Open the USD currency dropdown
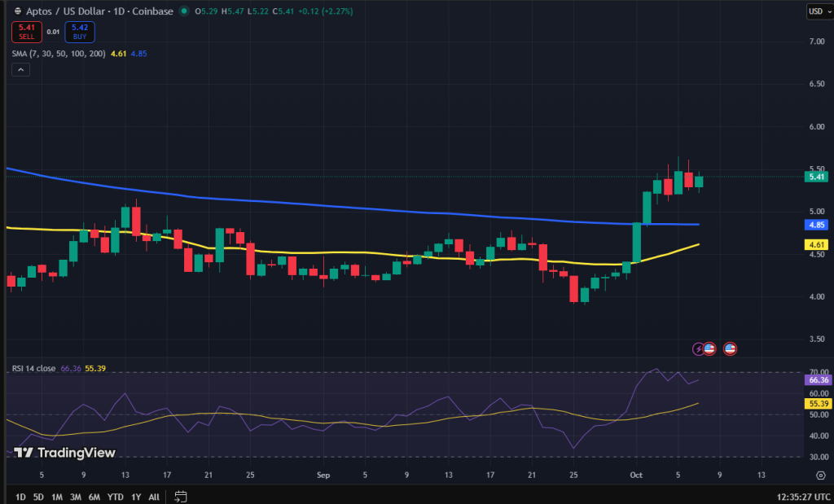834x504 pixels. click(x=819, y=11)
